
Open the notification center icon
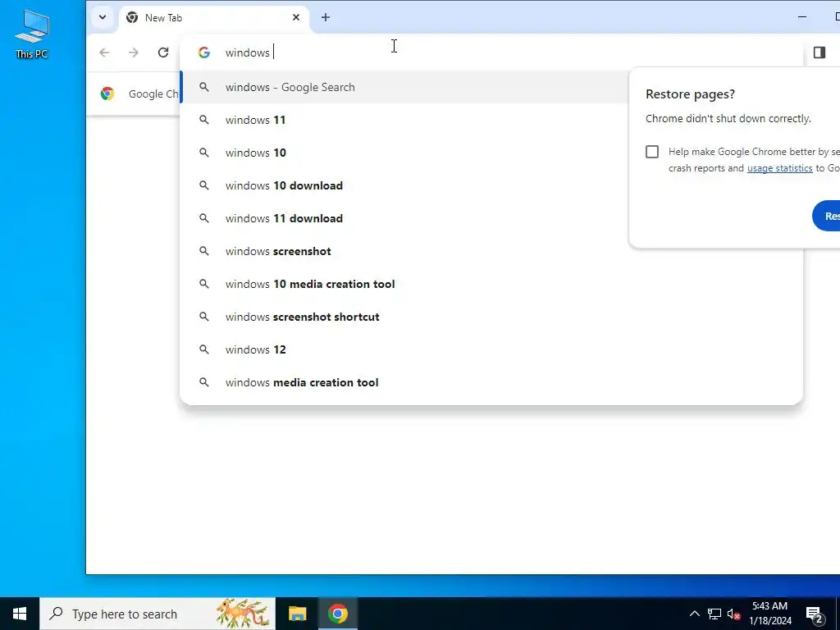[x=815, y=614]
